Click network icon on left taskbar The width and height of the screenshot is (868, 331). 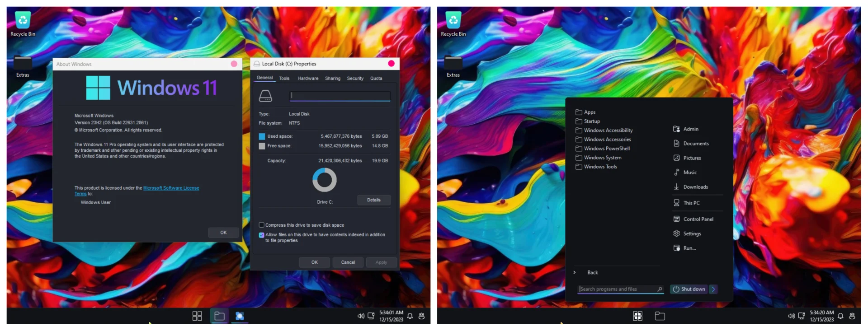coord(371,316)
